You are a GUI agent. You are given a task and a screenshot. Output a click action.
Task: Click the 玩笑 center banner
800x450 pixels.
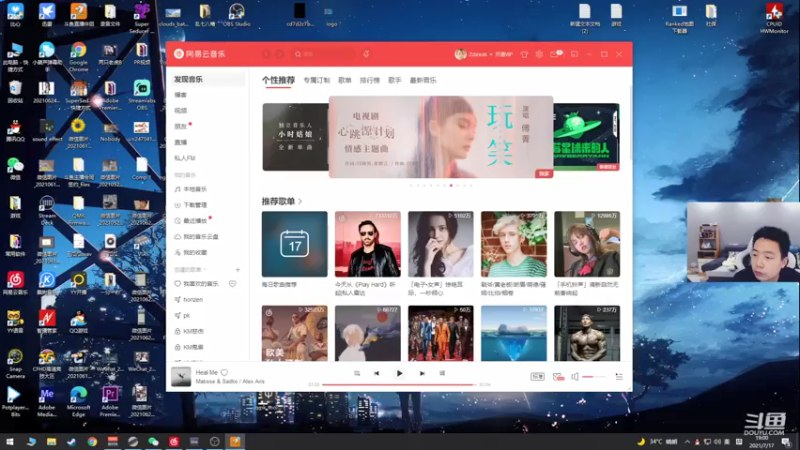(x=441, y=137)
